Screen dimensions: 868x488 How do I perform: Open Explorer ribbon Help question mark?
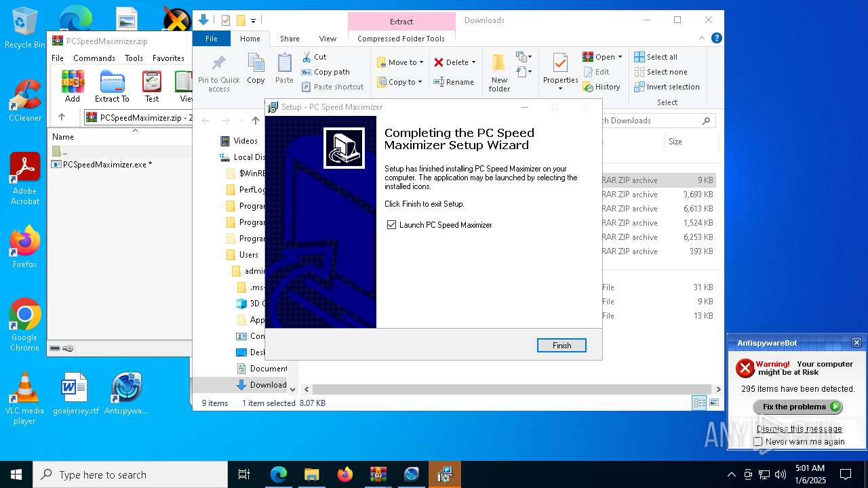[716, 39]
